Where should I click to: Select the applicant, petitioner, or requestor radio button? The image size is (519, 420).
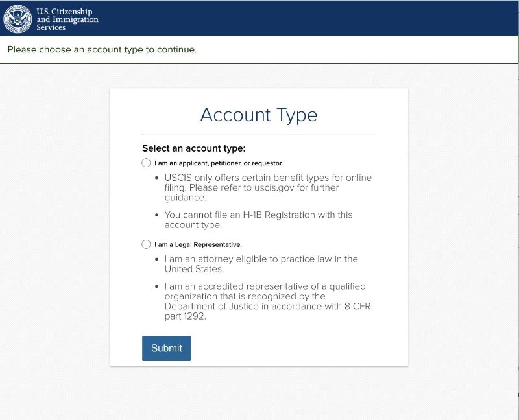(x=146, y=163)
